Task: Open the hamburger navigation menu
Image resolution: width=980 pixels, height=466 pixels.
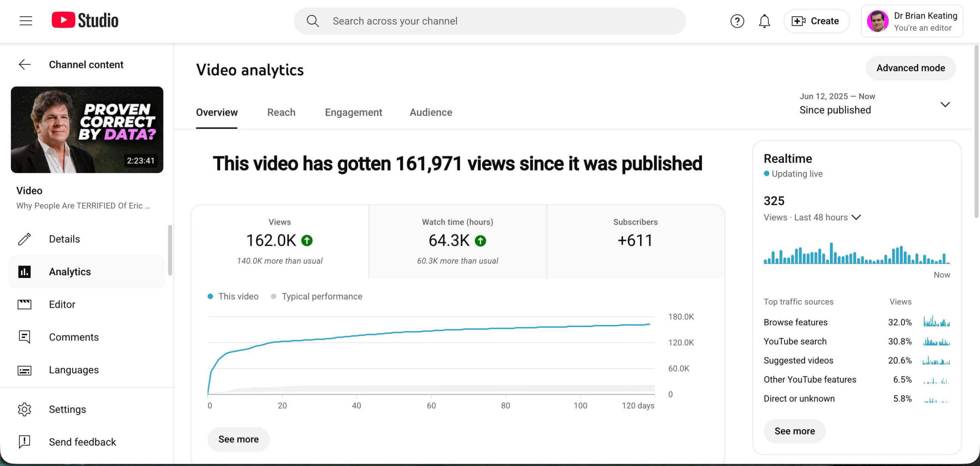Action: pyautogui.click(x=26, y=21)
